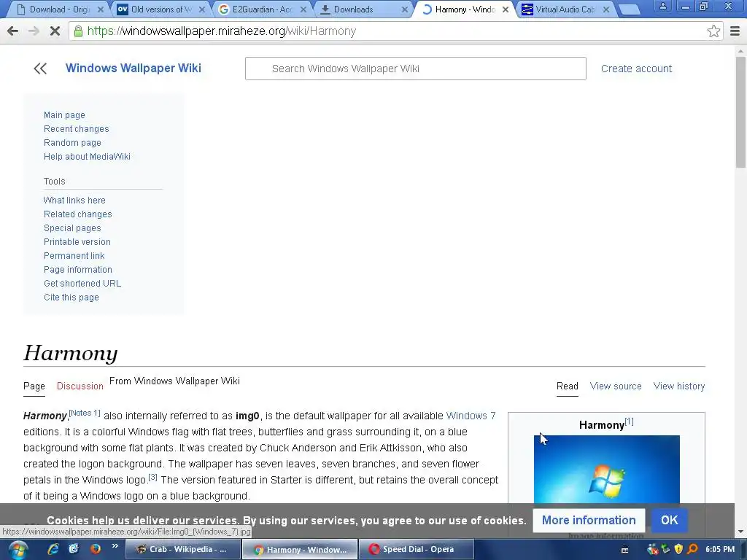The image size is (747, 560).
Task: Click Get shortened URL
Action: coord(82,284)
